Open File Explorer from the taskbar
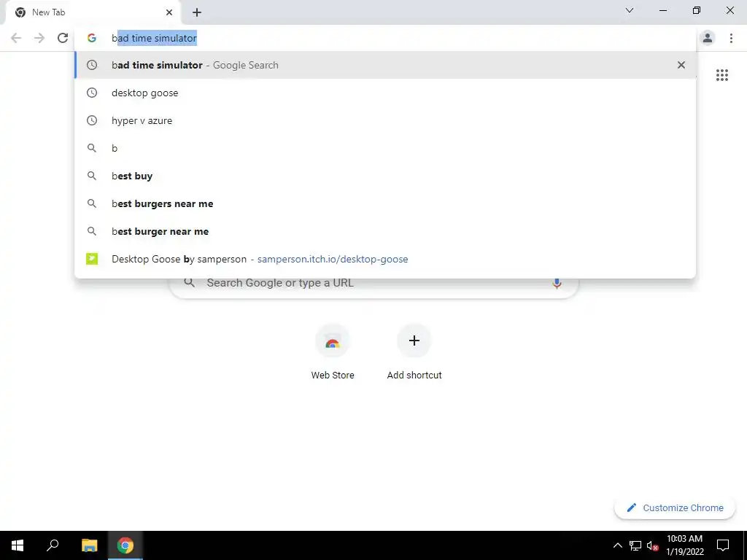 (x=89, y=545)
